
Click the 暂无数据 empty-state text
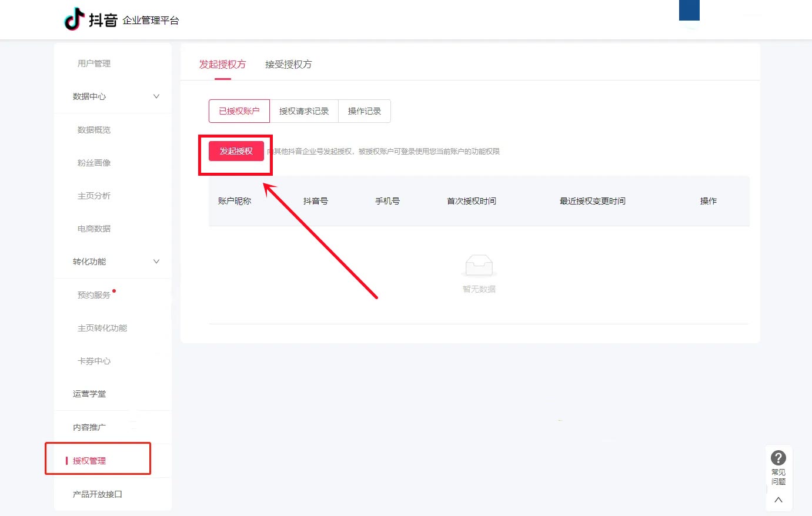point(479,289)
